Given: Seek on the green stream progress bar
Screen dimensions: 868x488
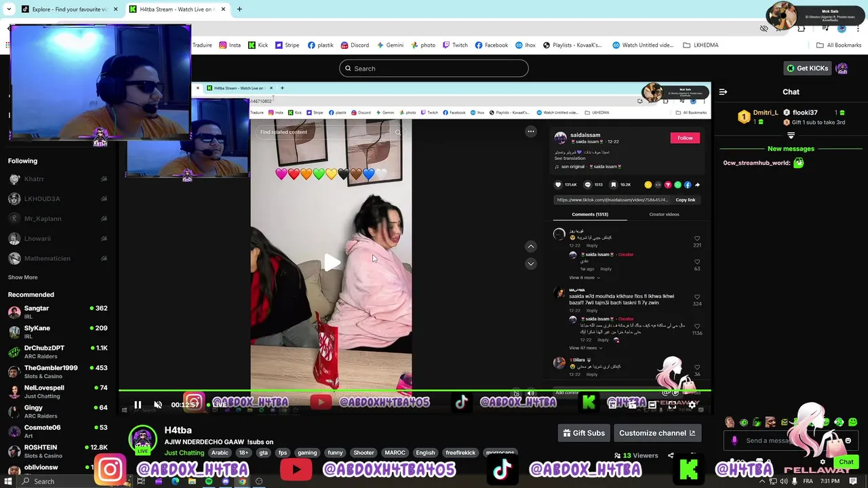Looking at the screenshot, I should tap(415, 390).
